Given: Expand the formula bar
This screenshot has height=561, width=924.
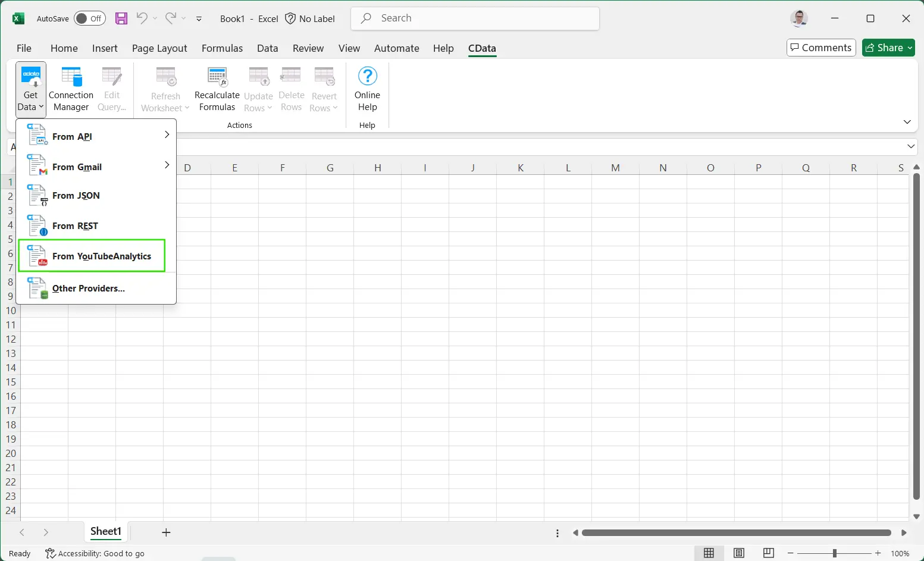Looking at the screenshot, I should [x=910, y=146].
